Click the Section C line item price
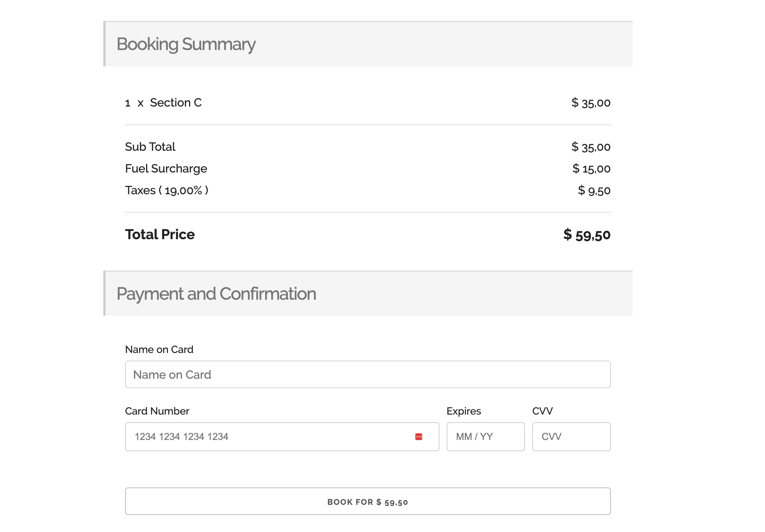765x532 pixels. 591,103
